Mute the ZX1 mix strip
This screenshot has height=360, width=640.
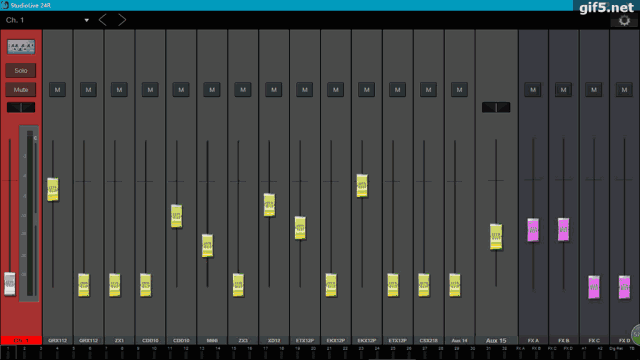click(x=119, y=90)
